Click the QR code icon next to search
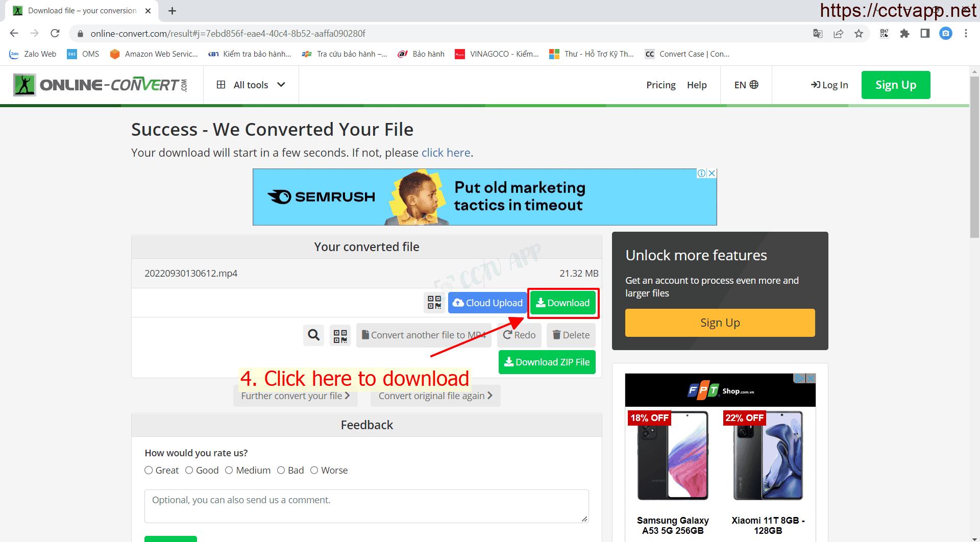This screenshot has height=542, width=980. [x=340, y=335]
